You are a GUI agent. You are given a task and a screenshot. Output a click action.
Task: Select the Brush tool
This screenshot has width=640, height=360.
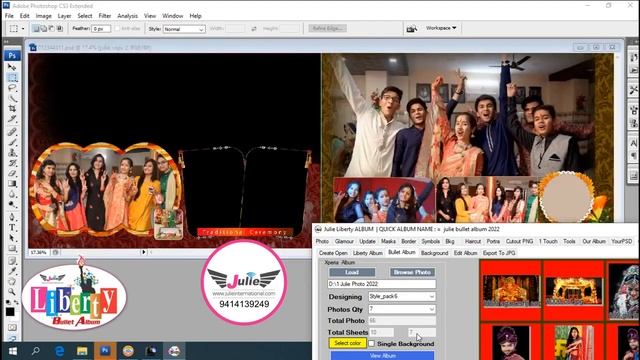(x=12, y=142)
